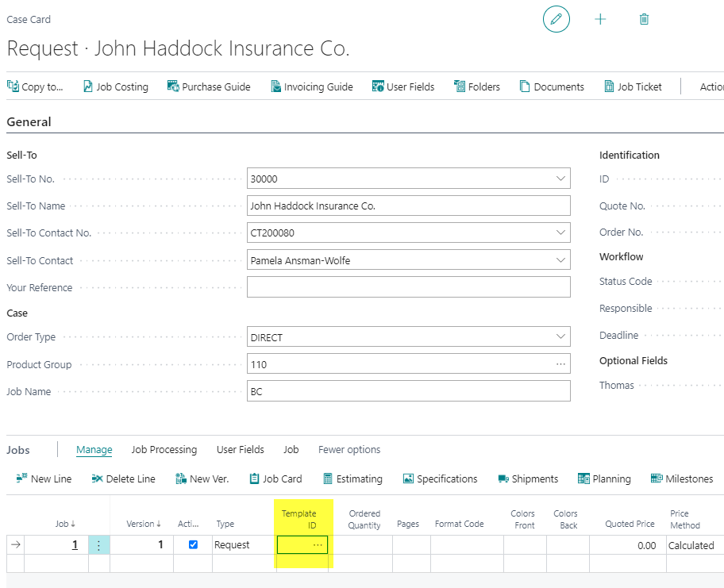Click the Quoted Price cell 0.00

628,545
